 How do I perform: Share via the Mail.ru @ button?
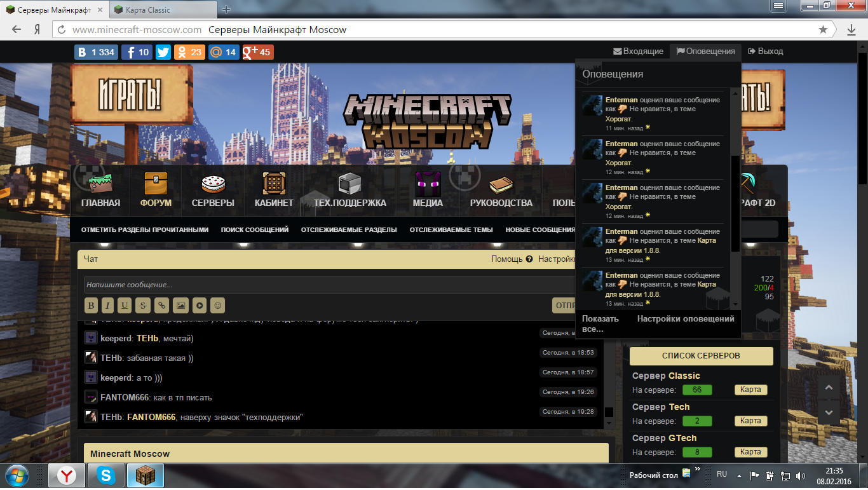pyautogui.click(x=224, y=52)
